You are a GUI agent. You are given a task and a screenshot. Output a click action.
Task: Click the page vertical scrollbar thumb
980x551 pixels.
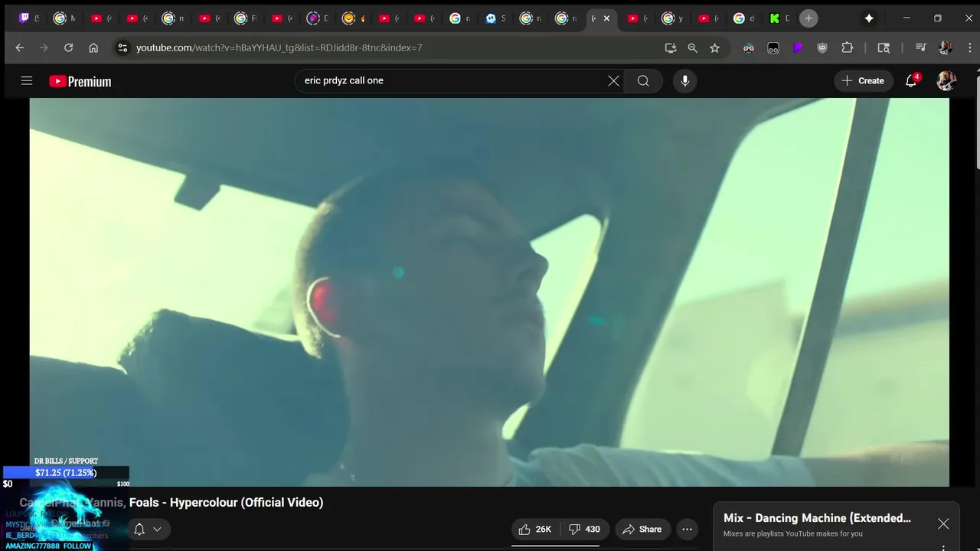coord(977,121)
